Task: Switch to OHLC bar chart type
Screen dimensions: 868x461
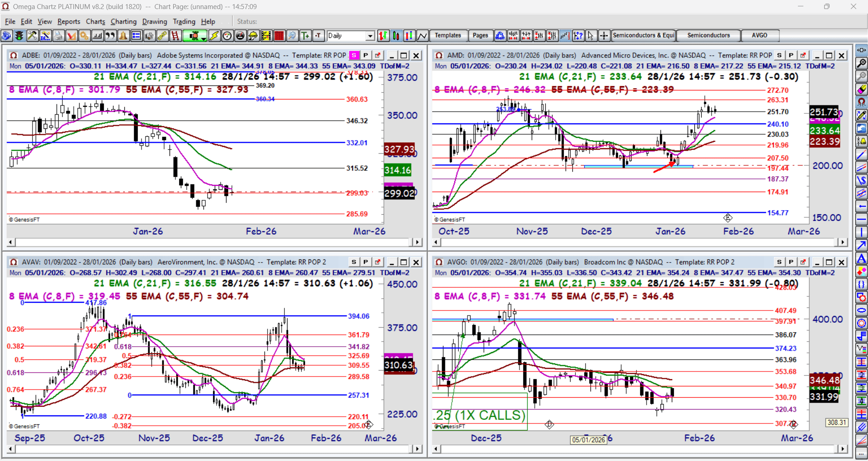Action: 383,36
